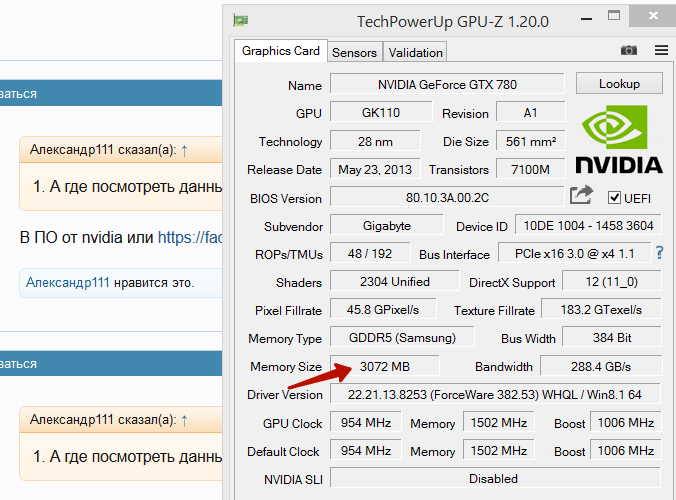Click up arrow in first Александр111 quote
The image size is (676, 500).
(185, 151)
